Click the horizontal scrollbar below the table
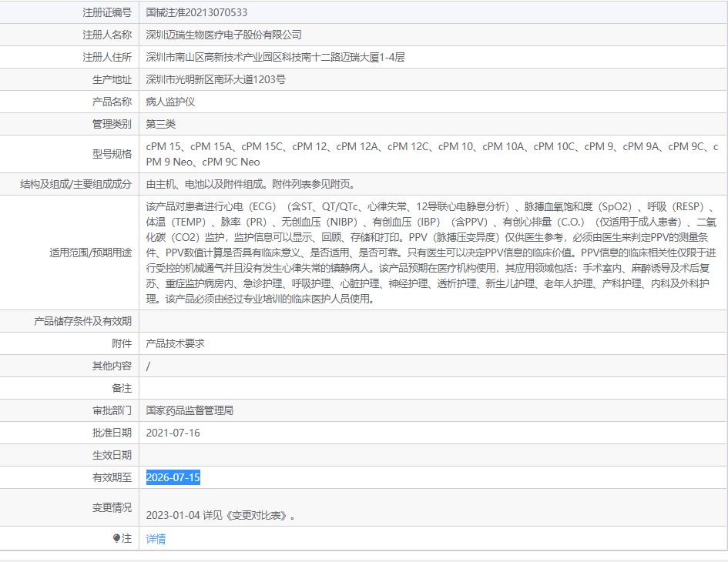Screen dimensions: 728x562 pos(364,557)
